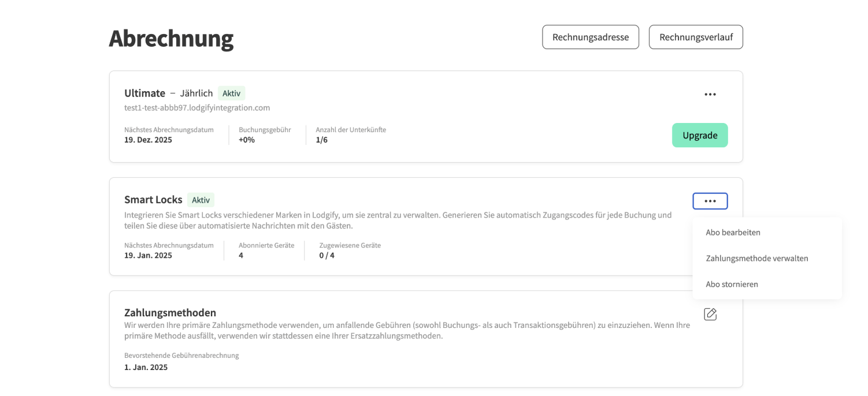
Task: Click the Aktiv badge on the Ultimate plan
Action: click(232, 93)
